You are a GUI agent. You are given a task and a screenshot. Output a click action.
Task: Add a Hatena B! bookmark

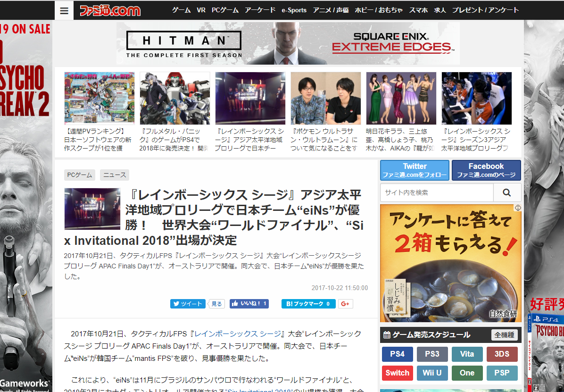tap(308, 304)
